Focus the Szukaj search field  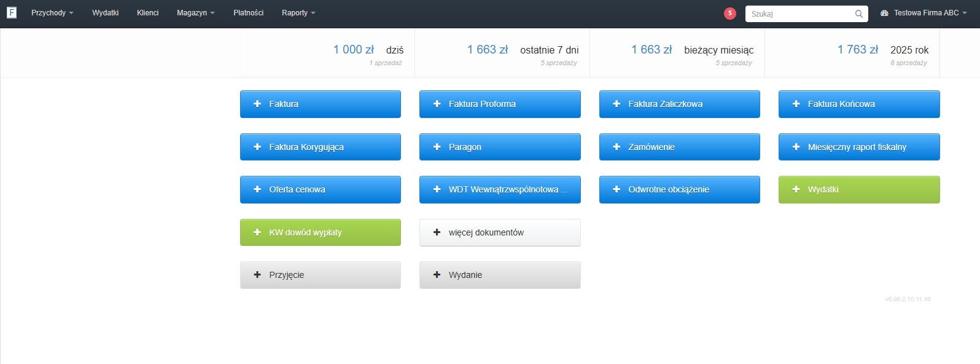pyautogui.click(x=806, y=14)
